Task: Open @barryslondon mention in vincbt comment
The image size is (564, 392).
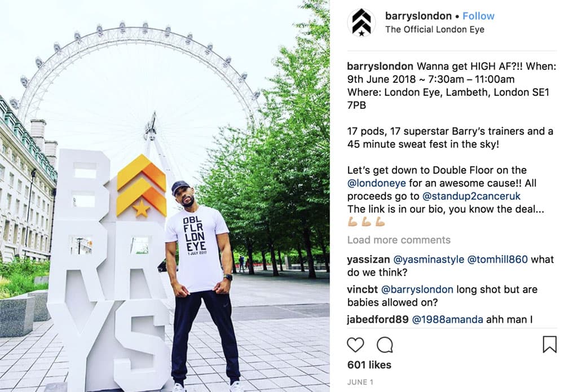Action: (x=417, y=289)
